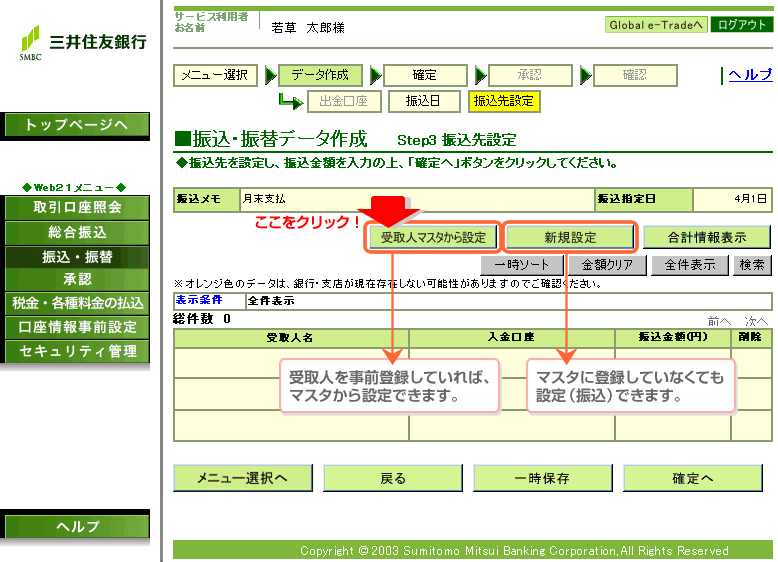Click arrow icon between データ作成 and 確定
Image resolution: width=778 pixels, height=562 pixels.
point(376,75)
